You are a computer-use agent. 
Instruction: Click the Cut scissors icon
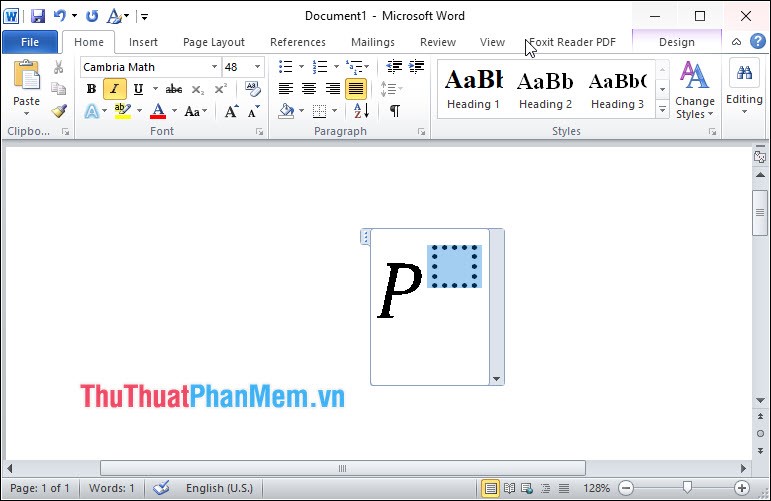(59, 67)
